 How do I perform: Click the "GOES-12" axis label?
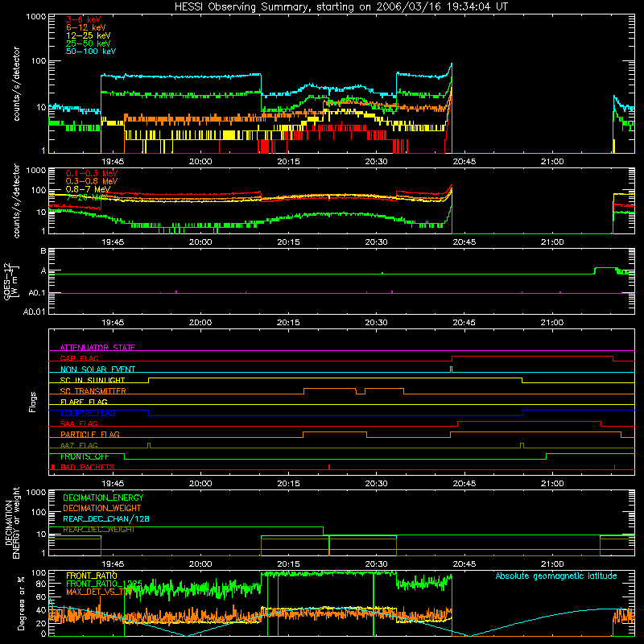pos(7,281)
